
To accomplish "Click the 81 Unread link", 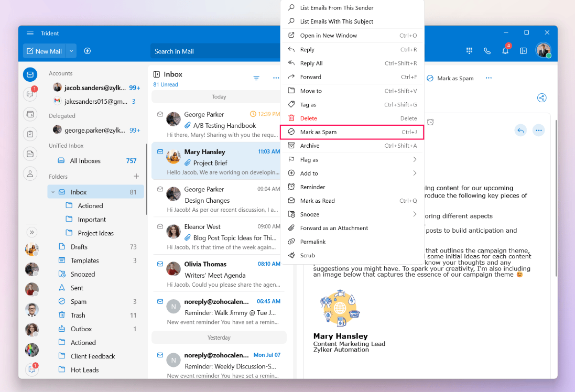I will pos(166,84).
